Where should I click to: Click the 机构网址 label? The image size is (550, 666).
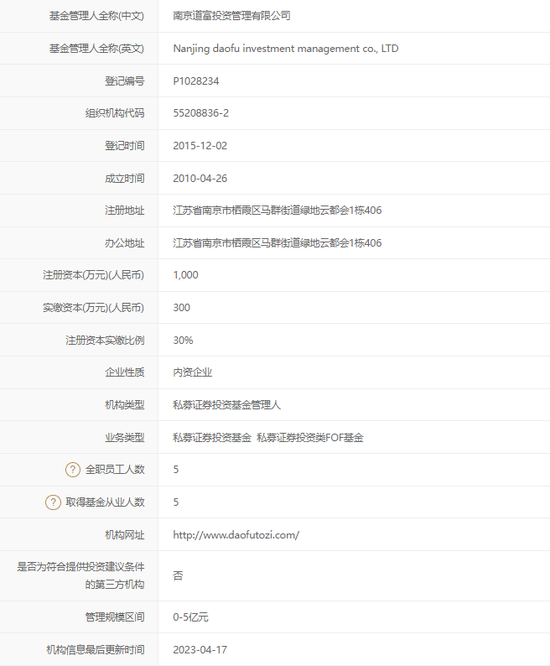[124, 535]
